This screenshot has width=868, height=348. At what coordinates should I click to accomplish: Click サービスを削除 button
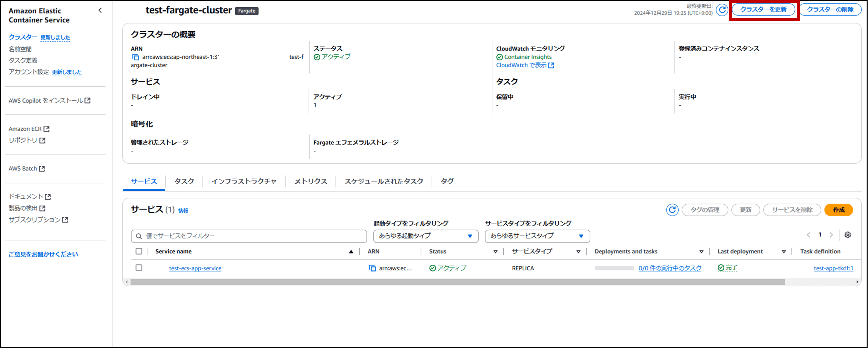(792, 210)
